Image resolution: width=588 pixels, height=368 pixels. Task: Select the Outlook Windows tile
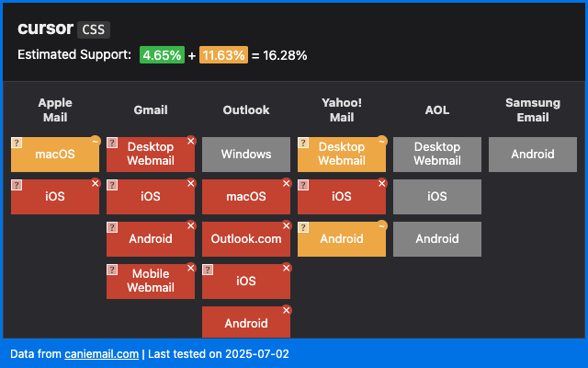click(246, 155)
